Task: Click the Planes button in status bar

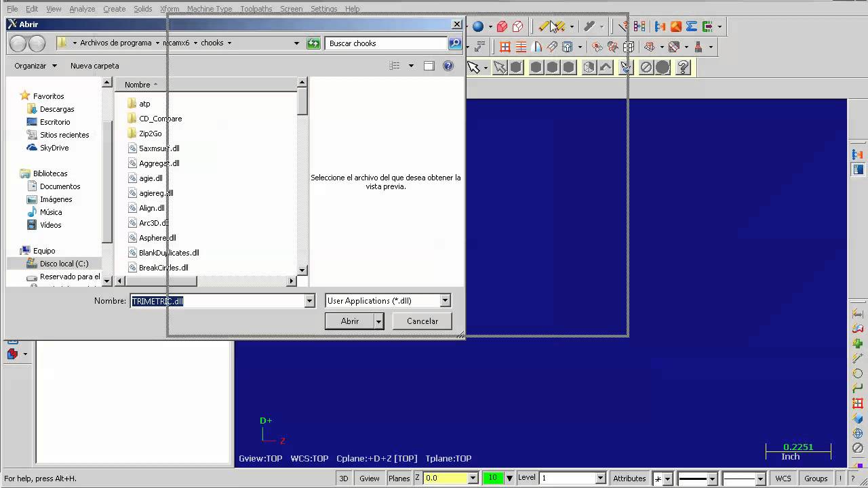Action: tap(399, 479)
